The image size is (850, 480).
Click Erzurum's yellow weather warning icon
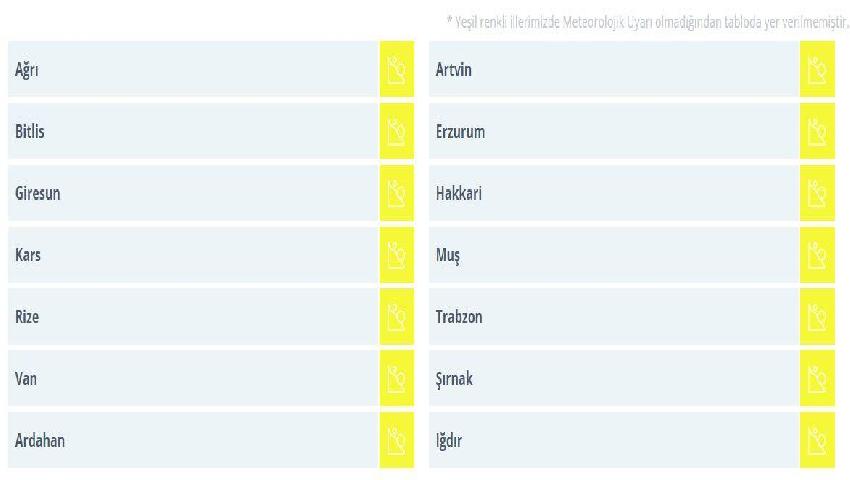(x=817, y=131)
